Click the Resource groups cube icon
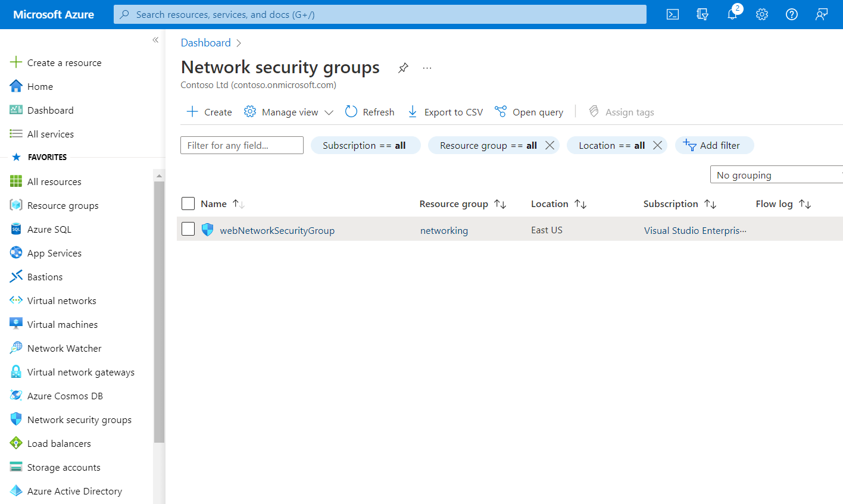Screen dimensions: 843x504 [16, 205]
